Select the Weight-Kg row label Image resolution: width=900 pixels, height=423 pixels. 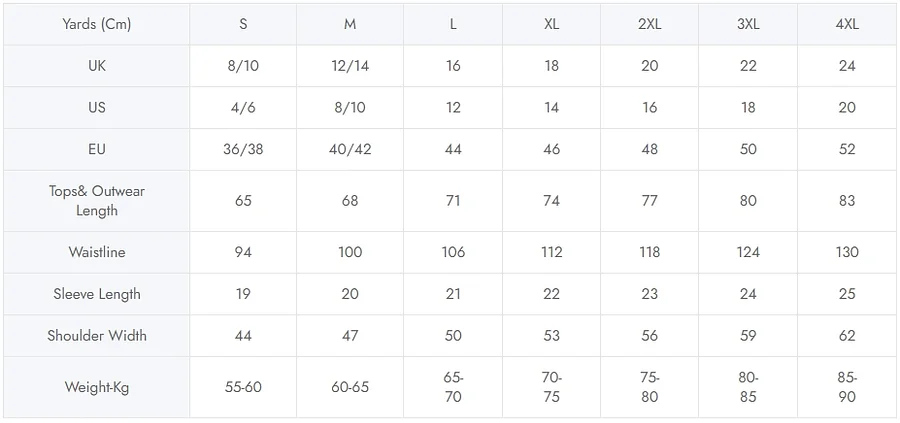(96, 387)
